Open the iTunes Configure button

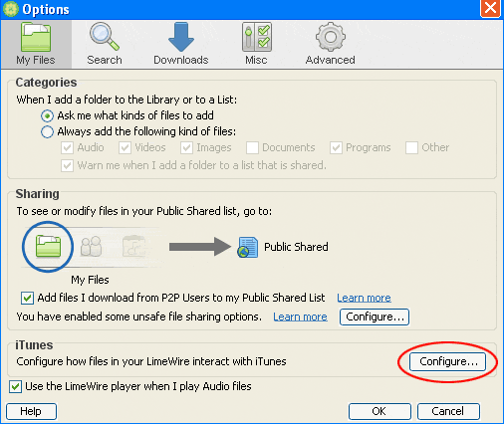click(447, 361)
